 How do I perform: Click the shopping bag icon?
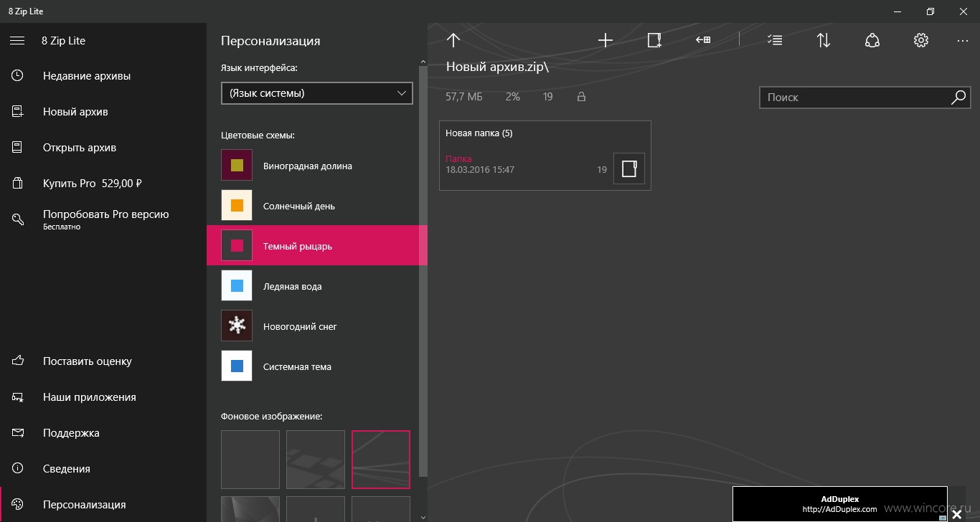(x=18, y=183)
